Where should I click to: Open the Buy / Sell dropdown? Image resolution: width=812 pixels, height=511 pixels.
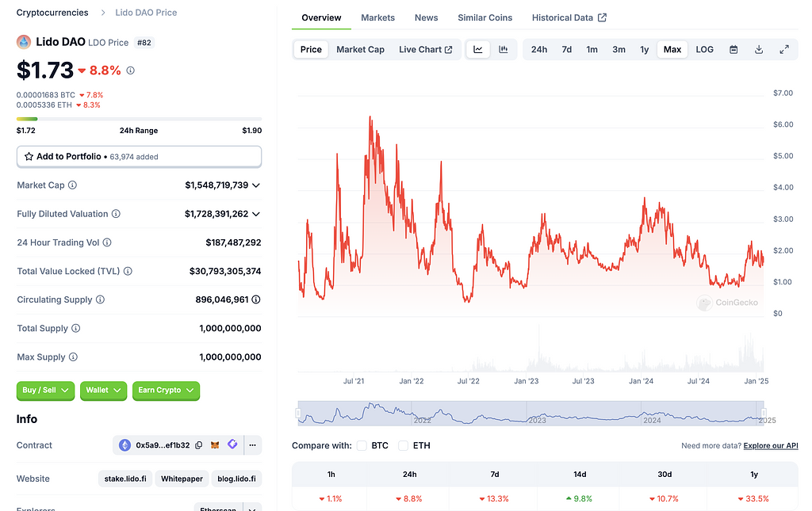click(x=45, y=390)
